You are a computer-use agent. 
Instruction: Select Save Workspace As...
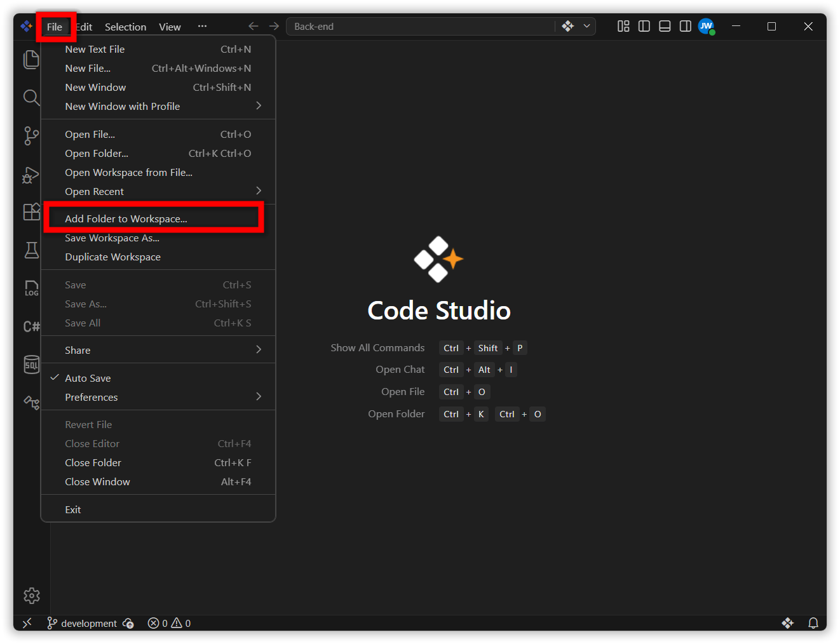click(158, 238)
